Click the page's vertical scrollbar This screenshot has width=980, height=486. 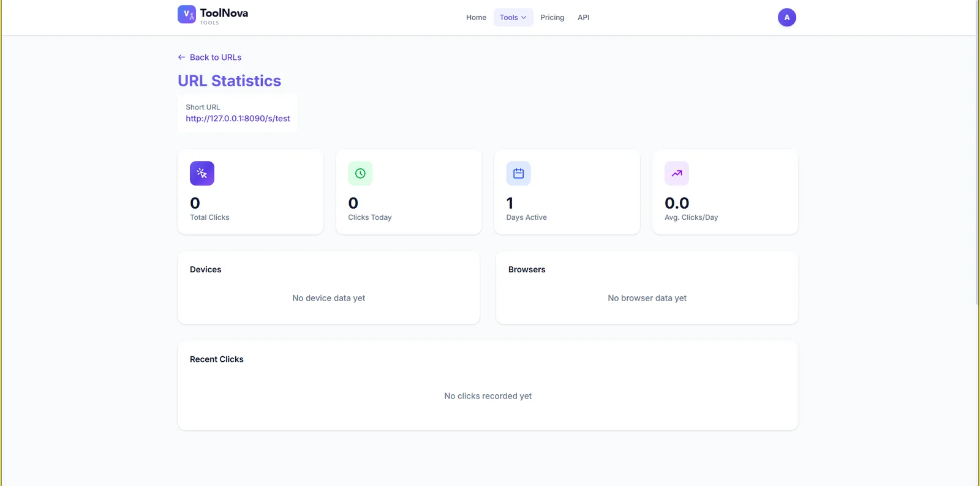click(x=977, y=153)
